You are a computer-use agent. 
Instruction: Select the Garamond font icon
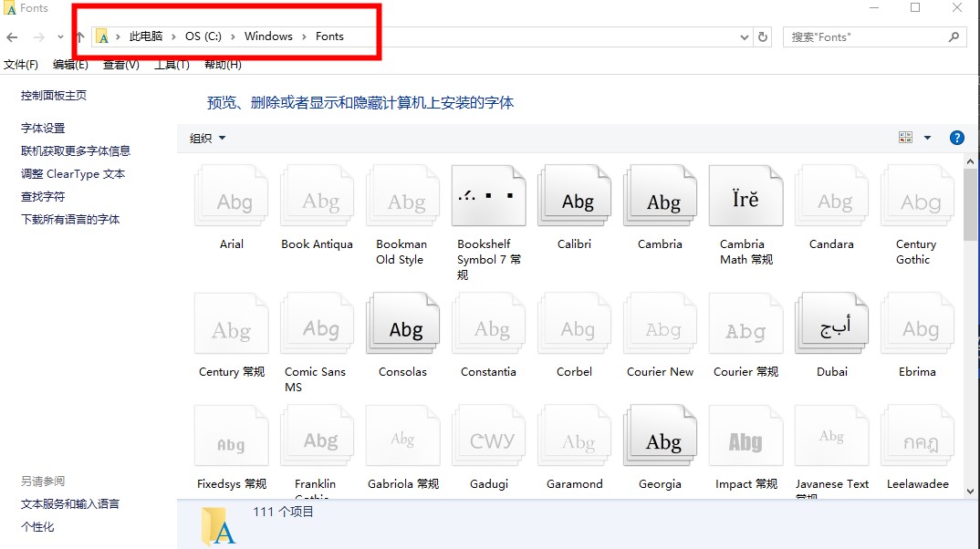click(x=574, y=435)
